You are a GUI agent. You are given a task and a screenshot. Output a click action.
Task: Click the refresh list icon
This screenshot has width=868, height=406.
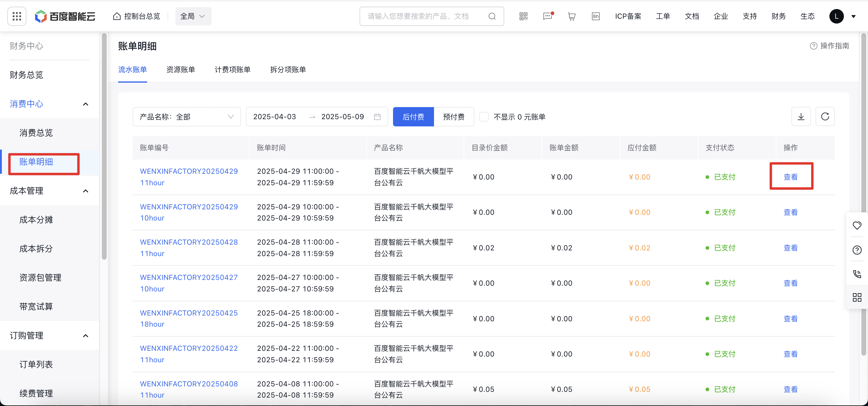pyautogui.click(x=825, y=117)
